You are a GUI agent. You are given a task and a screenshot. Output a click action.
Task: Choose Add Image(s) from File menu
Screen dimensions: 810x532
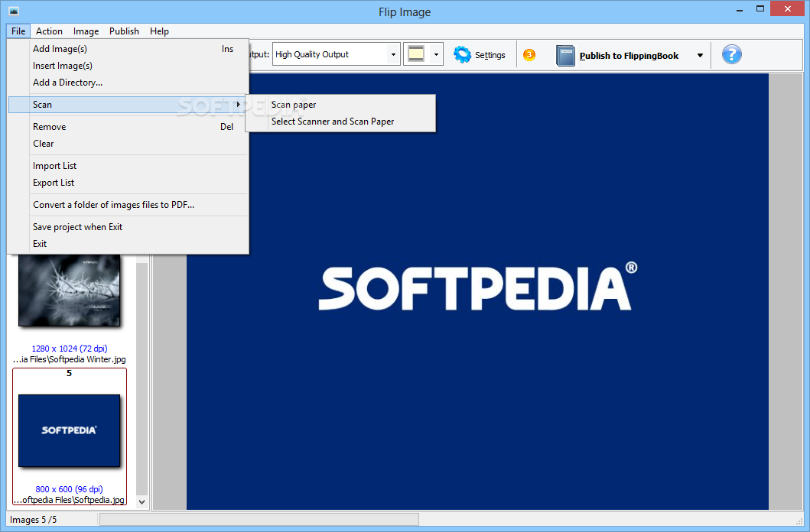click(x=128, y=49)
